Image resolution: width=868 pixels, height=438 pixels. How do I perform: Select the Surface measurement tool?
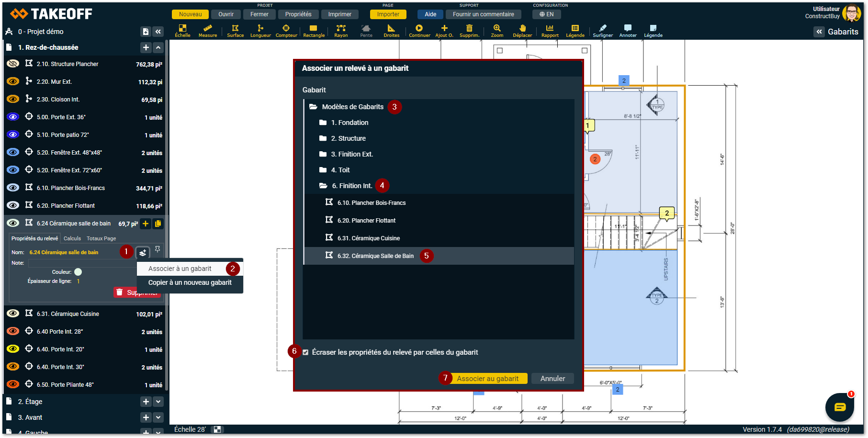(x=235, y=31)
